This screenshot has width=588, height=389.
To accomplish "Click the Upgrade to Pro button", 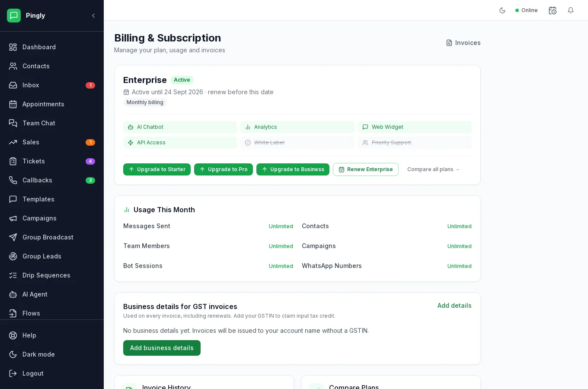I will [x=224, y=169].
